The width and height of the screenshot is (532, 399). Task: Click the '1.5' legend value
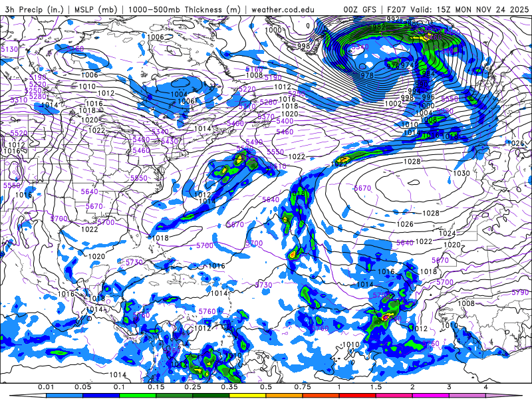tap(376, 387)
